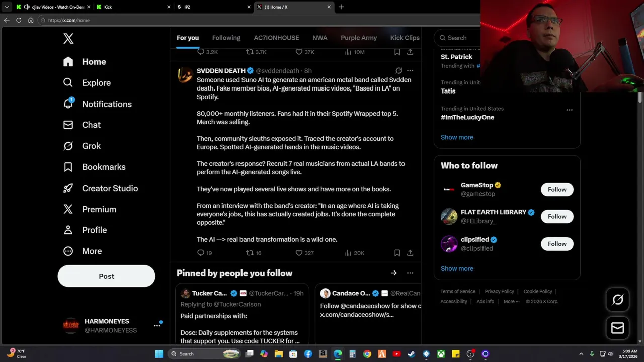Open Terms of Service link
The width and height of the screenshot is (644, 362).
pos(458,291)
